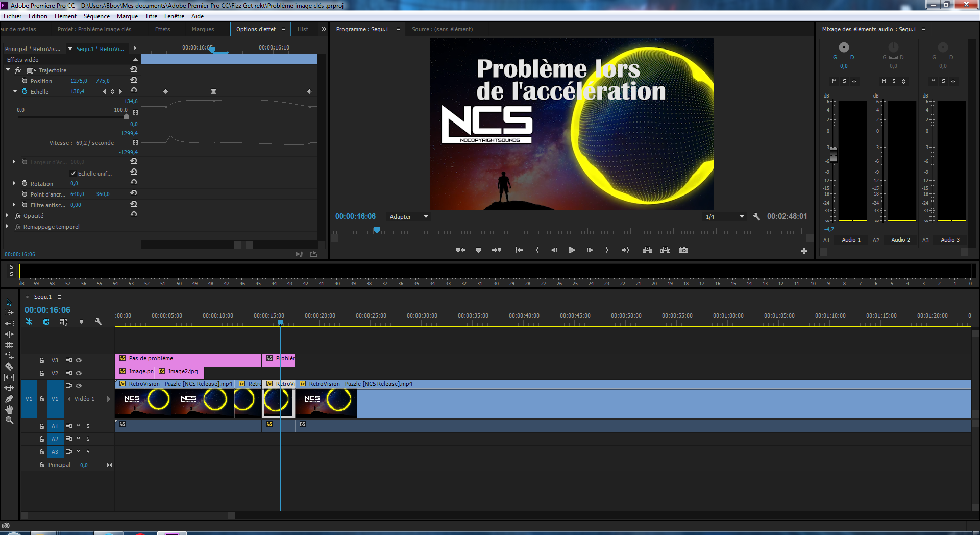Open the Marque menu
980x535 pixels.
click(x=127, y=16)
